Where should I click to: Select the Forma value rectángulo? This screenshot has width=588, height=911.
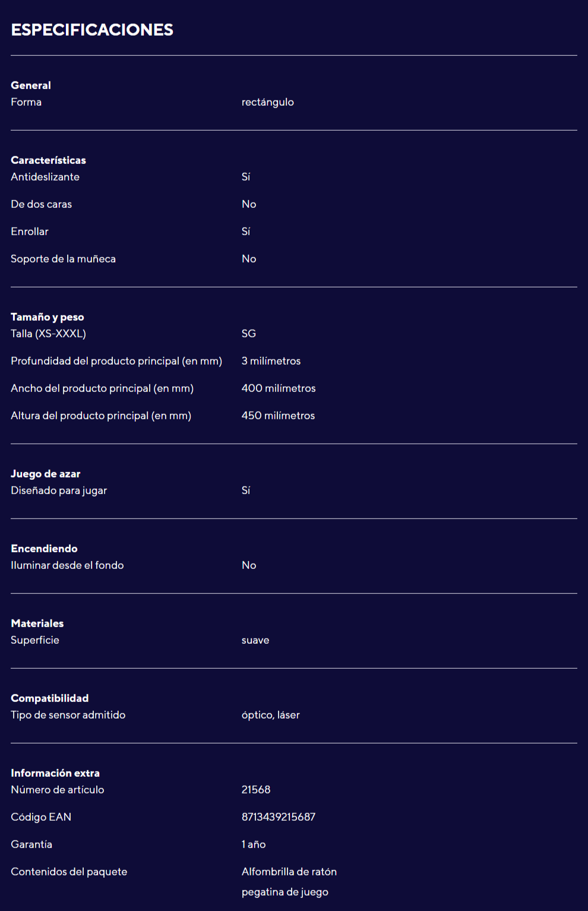click(267, 102)
